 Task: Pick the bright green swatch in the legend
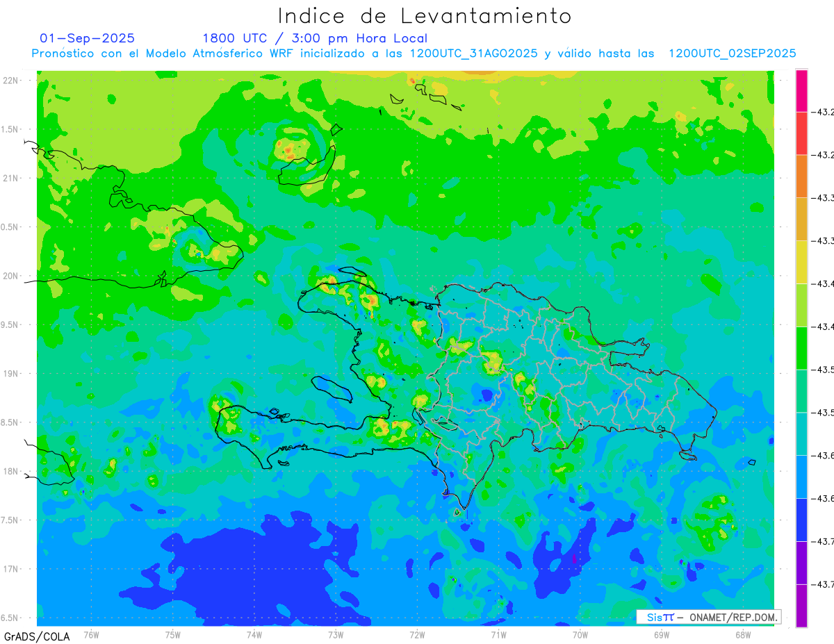tap(801, 347)
